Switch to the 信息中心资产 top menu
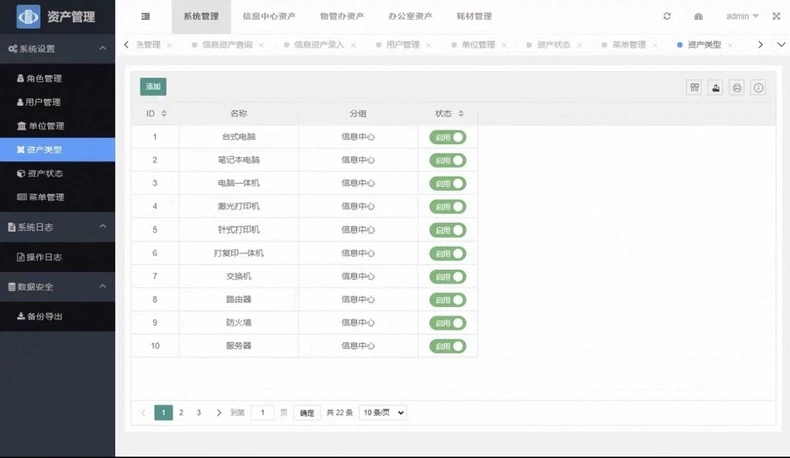790x458 pixels. [269, 16]
